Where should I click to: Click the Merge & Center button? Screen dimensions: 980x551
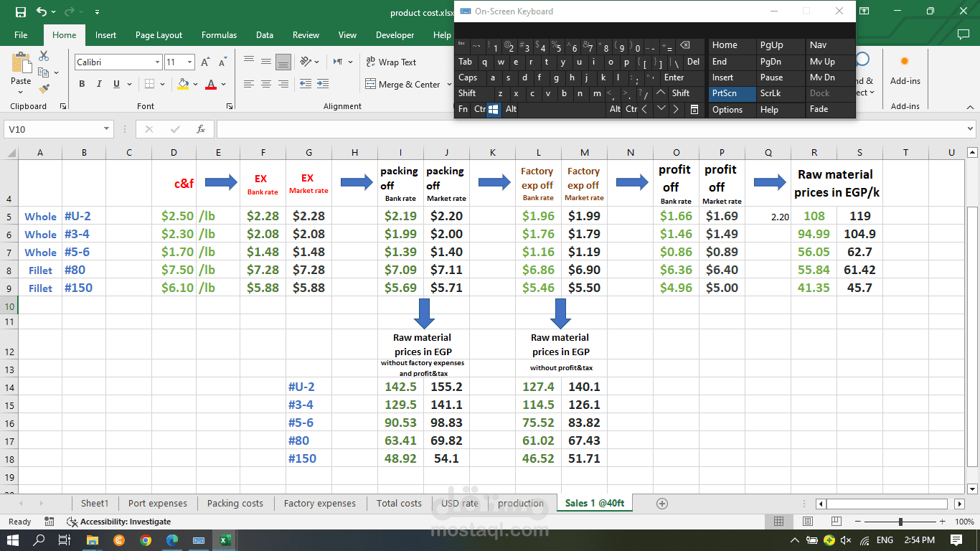point(402,84)
